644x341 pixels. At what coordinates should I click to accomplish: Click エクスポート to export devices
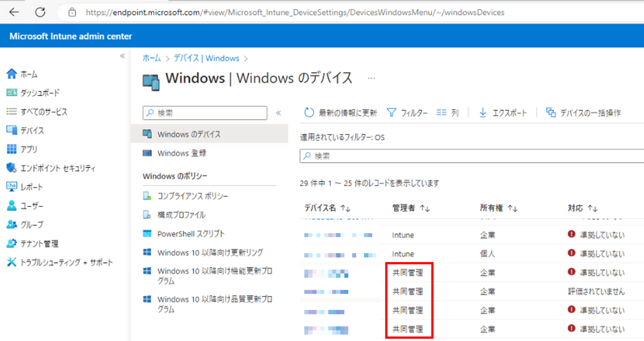coord(503,113)
